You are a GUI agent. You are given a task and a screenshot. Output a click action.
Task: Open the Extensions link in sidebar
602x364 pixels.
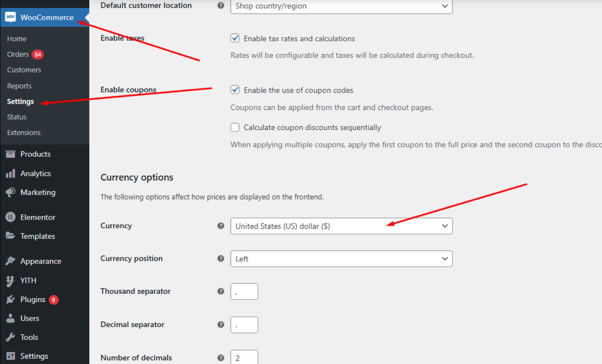[x=24, y=132]
